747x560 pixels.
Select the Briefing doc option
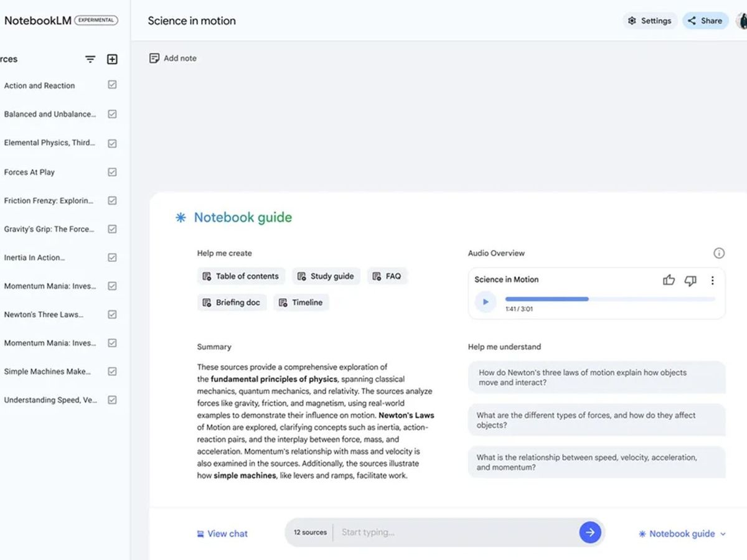point(232,302)
